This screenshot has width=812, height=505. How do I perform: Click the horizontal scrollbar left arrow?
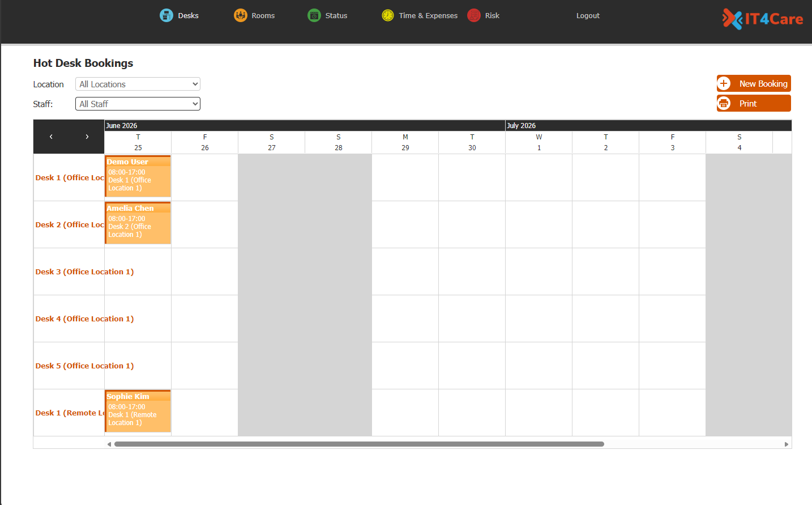109,444
